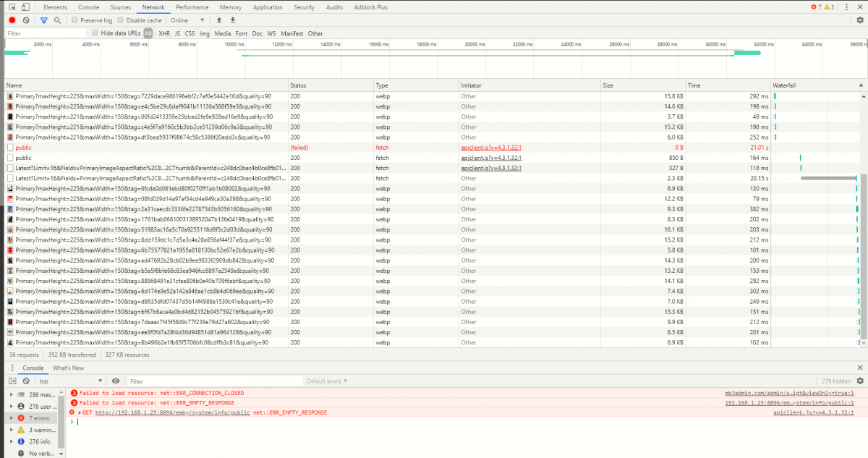Open the Online throttling dropdown
Screen dimensions: 868x458
[x=188, y=20]
